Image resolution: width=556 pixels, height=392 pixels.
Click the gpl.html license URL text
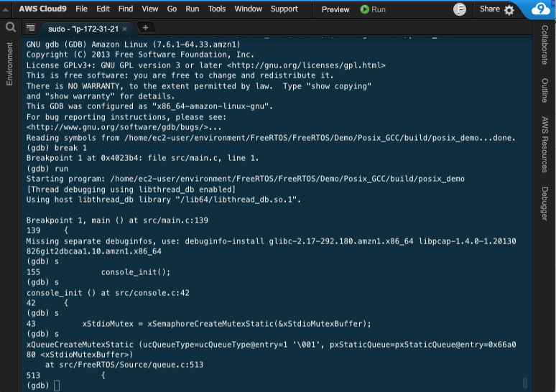[306, 65]
